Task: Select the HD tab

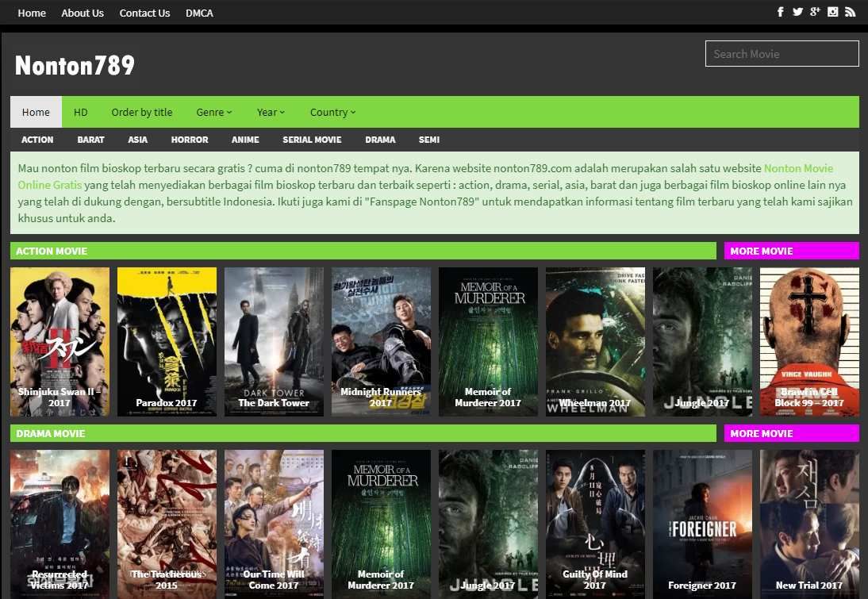Action: click(x=81, y=112)
